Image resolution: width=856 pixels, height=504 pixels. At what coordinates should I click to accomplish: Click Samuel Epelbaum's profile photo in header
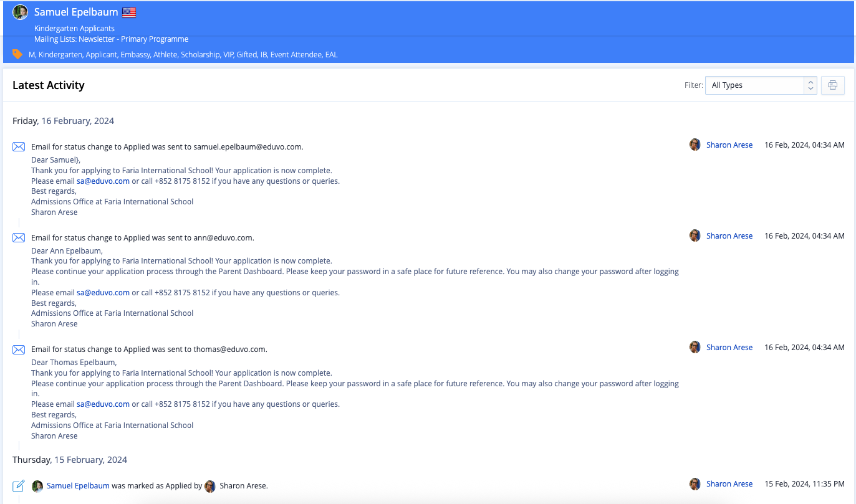tap(21, 12)
